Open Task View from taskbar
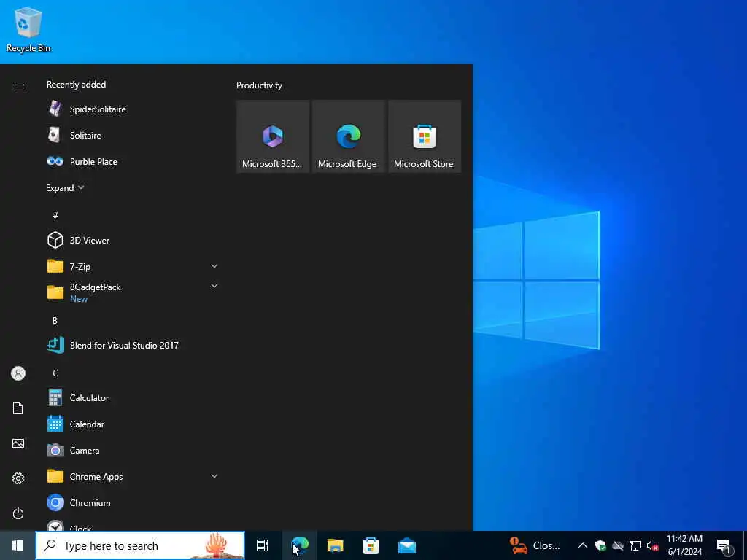The image size is (747, 560). tap(263, 545)
